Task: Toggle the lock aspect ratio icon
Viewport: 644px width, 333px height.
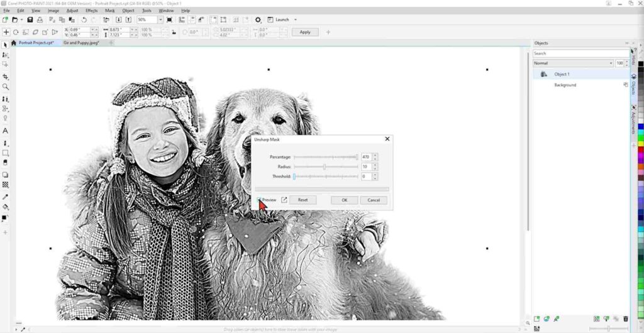Action: tap(174, 33)
